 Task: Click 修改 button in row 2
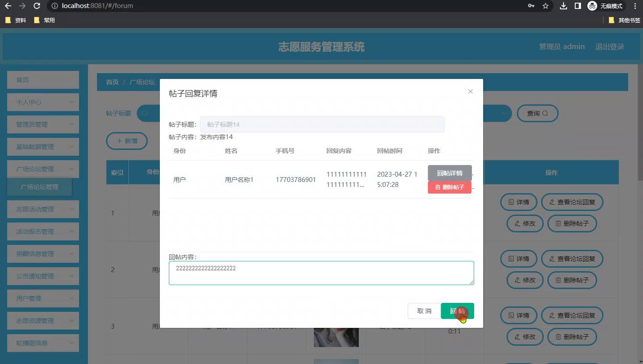pos(525,280)
